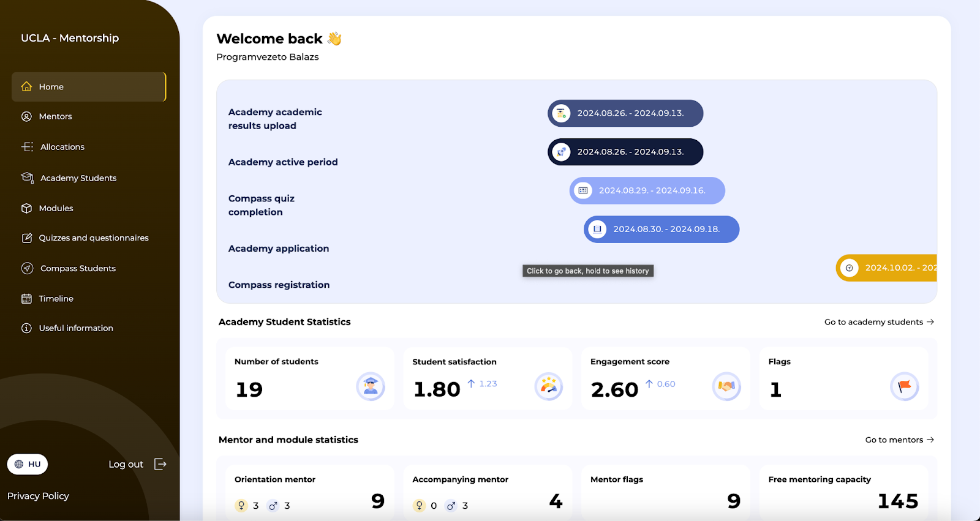Select the 2024.08.29. - 2024.09.16. bar
Image resolution: width=980 pixels, height=521 pixels.
(x=647, y=190)
